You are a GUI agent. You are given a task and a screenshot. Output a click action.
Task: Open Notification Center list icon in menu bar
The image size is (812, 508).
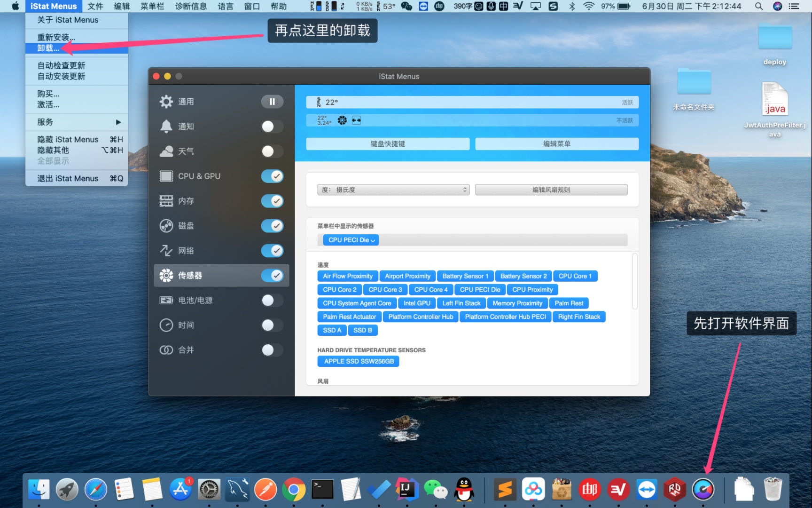[794, 6]
